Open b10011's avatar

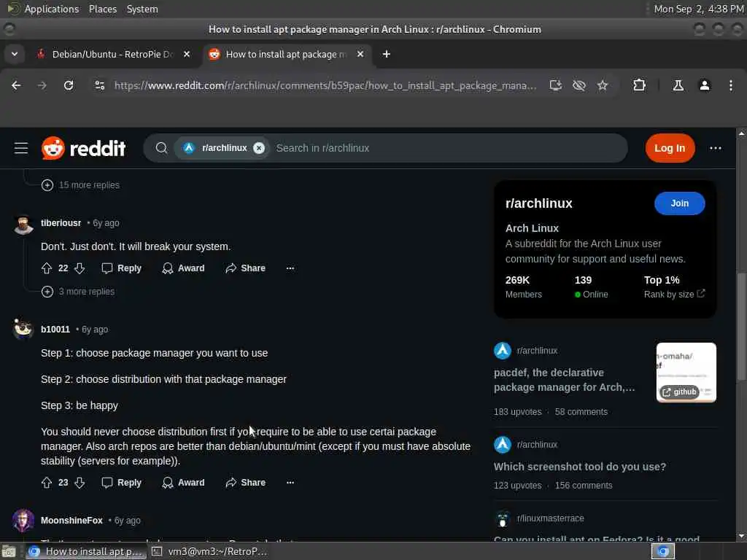pos(23,330)
